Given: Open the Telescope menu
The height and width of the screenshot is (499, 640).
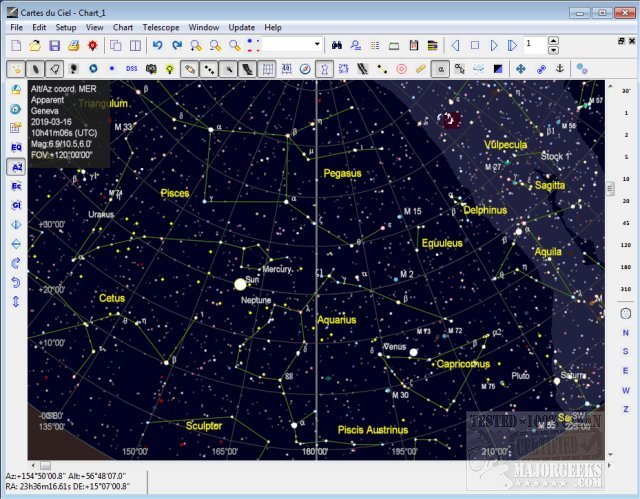Looking at the screenshot, I should click(x=159, y=27).
